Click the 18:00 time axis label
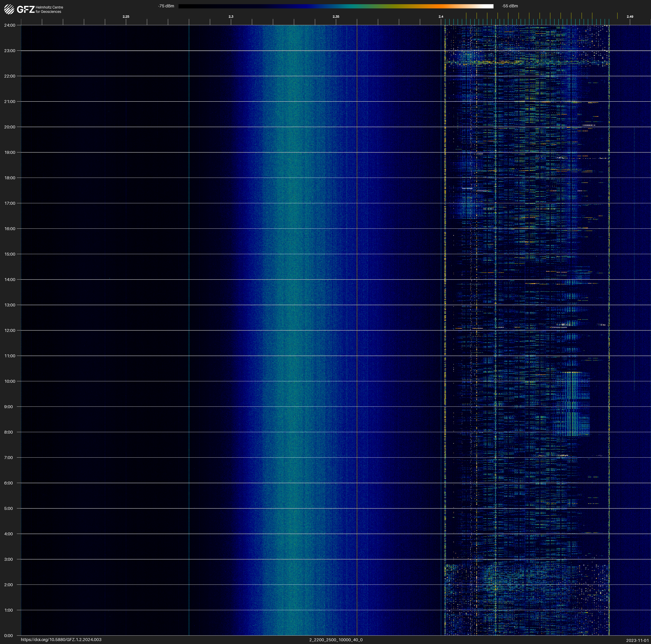 pyautogui.click(x=10, y=178)
